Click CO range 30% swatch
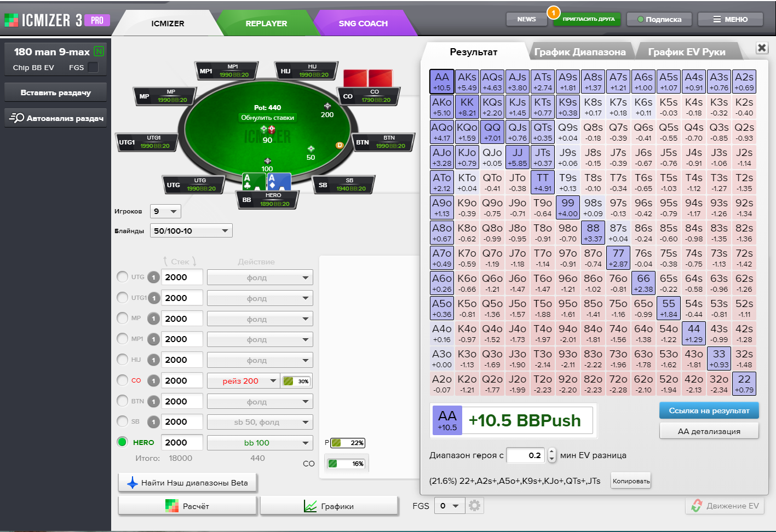The image size is (776, 532). tap(296, 381)
